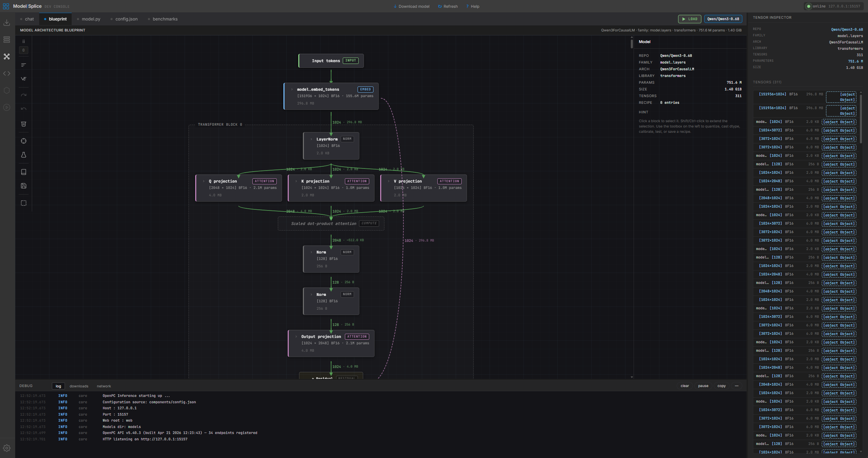The image size is (868, 458).
Task: Expand the V projection node chevron
Action: (x=389, y=181)
